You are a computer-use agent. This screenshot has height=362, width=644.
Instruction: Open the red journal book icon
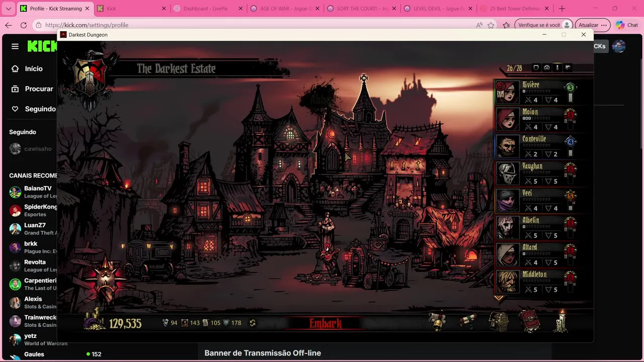(x=530, y=321)
